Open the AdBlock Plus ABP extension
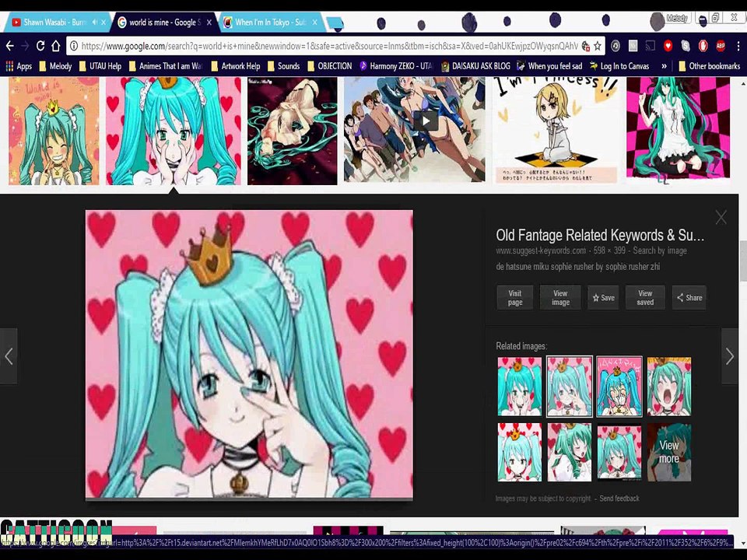747x560 pixels. 721,46
